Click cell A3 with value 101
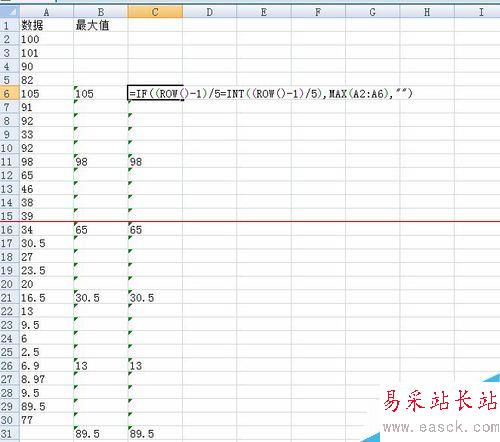500x442 pixels. tap(47, 53)
